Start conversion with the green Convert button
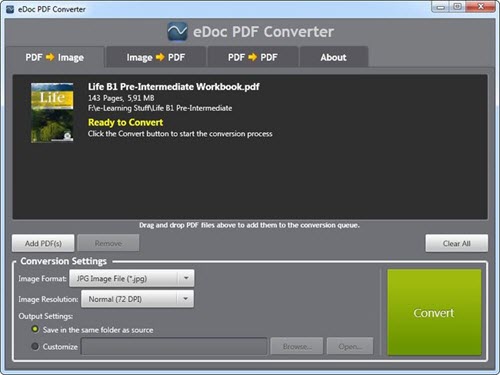The width and height of the screenshot is (500, 375). 434,312
